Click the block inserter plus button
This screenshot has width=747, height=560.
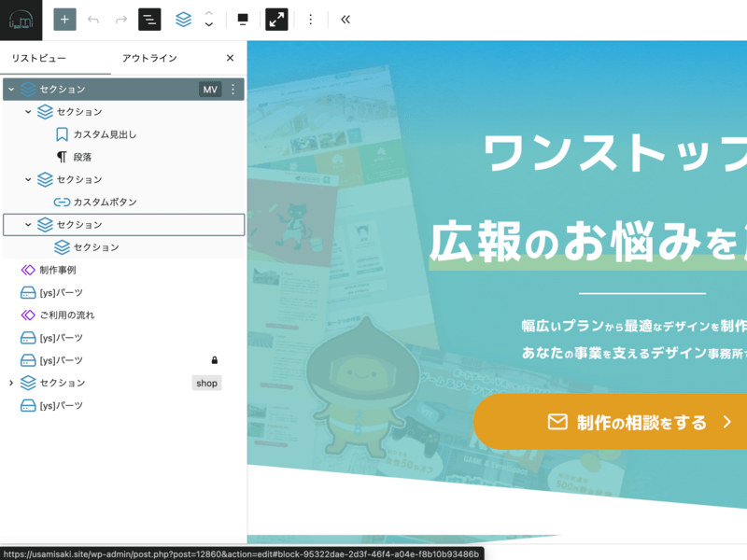coord(64,20)
